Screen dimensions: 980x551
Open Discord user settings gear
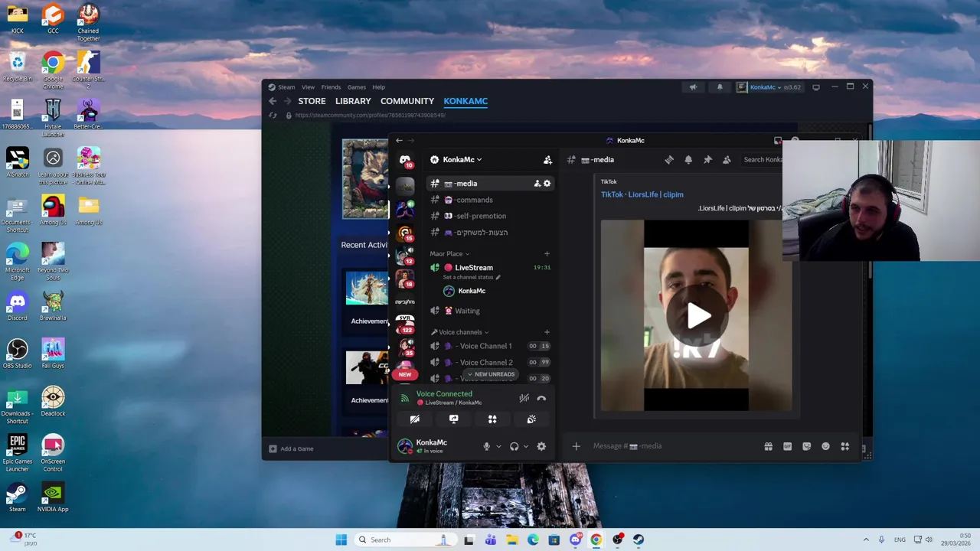point(541,446)
